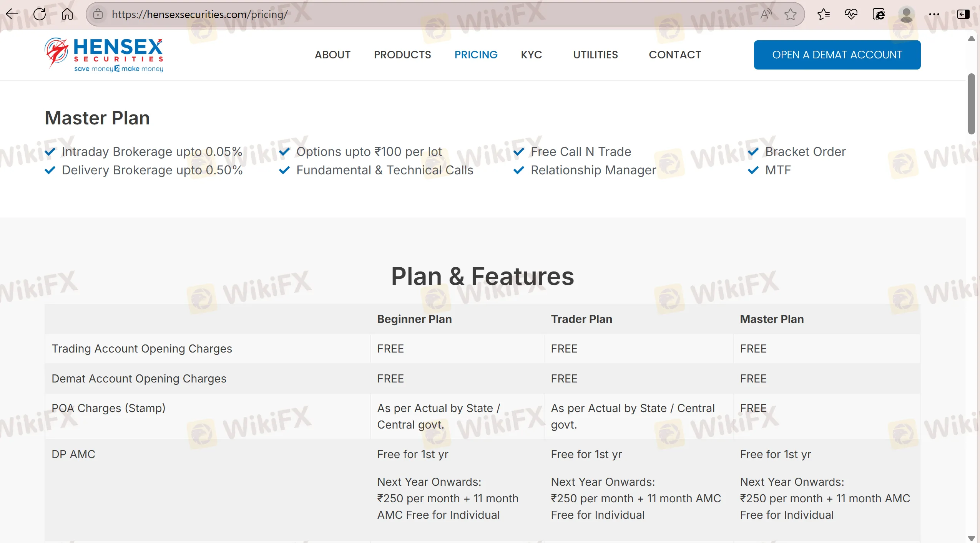Click the Hensex Securities logo
The image size is (980, 543).
click(x=104, y=55)
